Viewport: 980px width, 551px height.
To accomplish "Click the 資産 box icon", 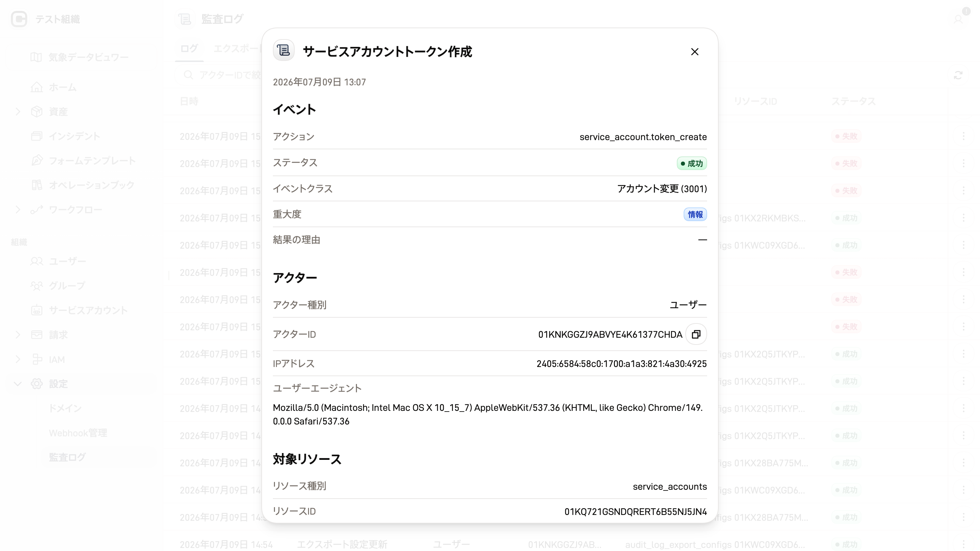I will 36,112.
